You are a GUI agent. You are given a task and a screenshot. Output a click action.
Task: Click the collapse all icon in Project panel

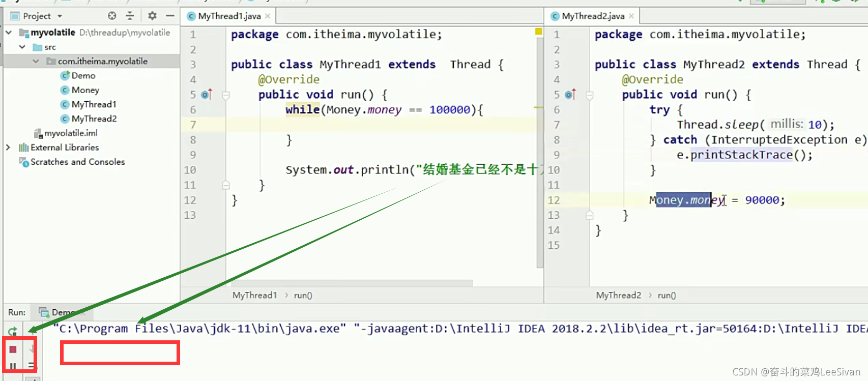(x=130, y=16)
